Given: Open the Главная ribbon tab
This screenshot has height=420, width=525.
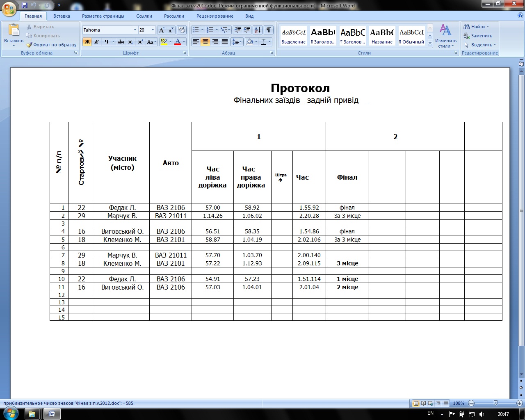Looking at the screenshot, I should tap(33, 16).
